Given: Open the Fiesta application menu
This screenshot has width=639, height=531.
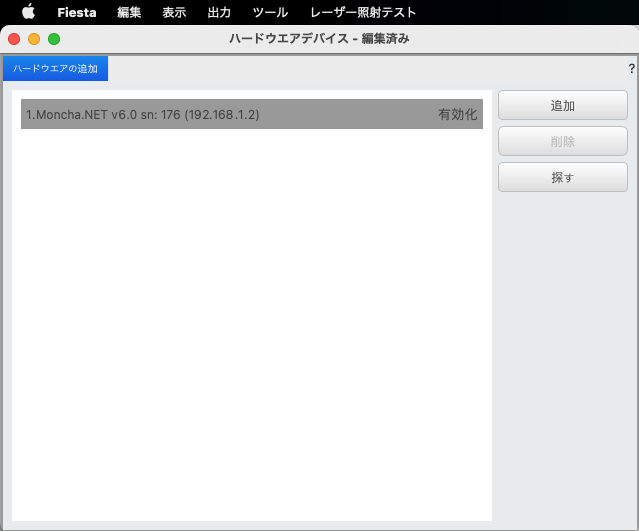Looking at the screenshot, I should [x=77, y=13].
